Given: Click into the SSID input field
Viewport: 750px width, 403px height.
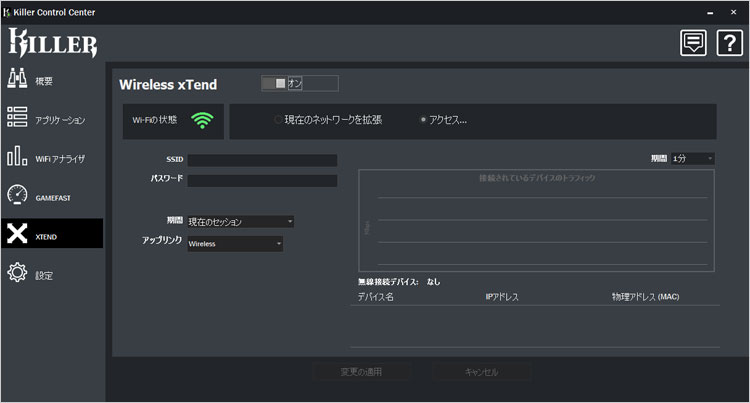Looking at the screenshot, I should [263, 160].
